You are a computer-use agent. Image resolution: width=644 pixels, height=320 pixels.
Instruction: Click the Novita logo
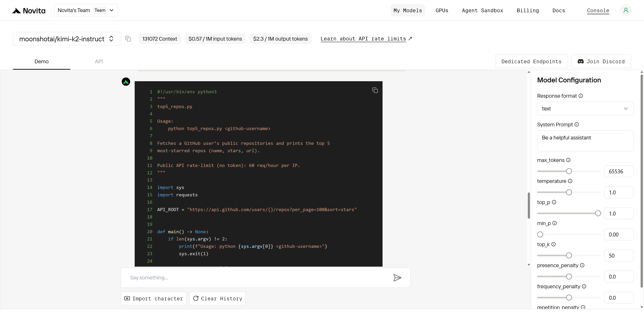coord(29,11)
